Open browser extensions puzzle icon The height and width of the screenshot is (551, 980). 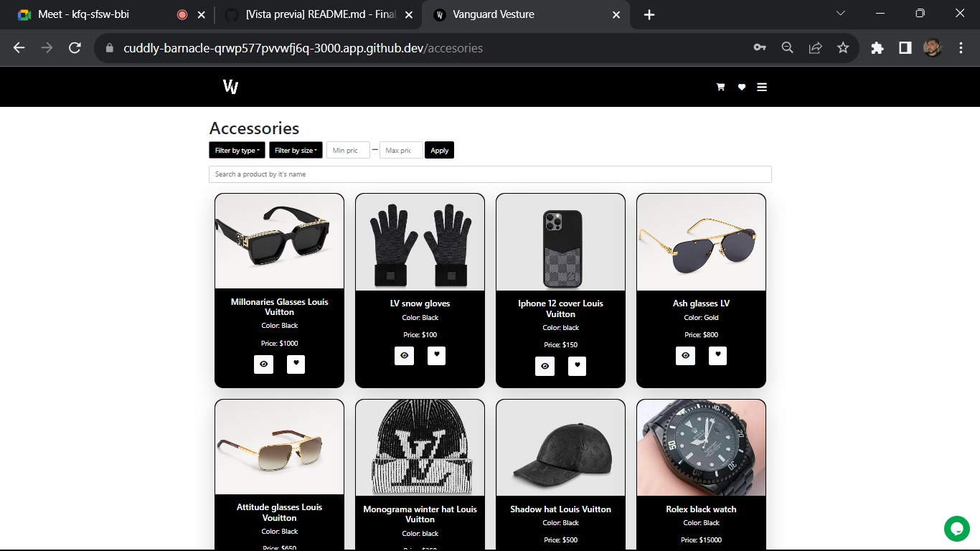[877, 48]
